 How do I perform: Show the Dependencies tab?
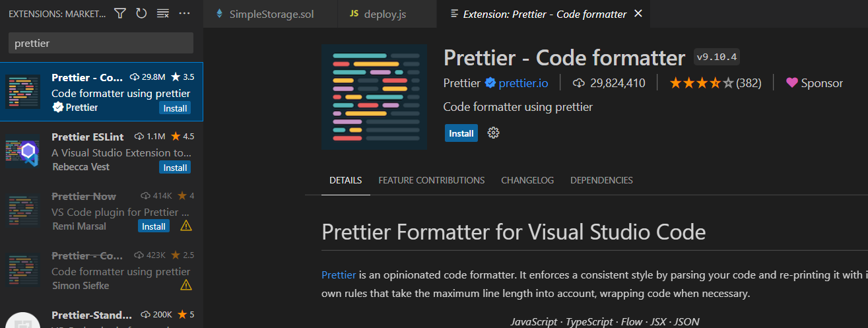(x=601, y=180)
